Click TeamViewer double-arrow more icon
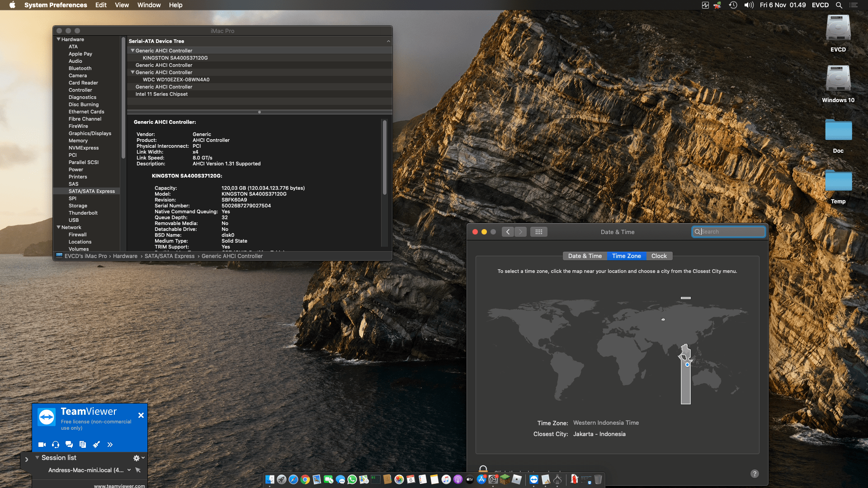Screen dimensions: 868x488 110,445
